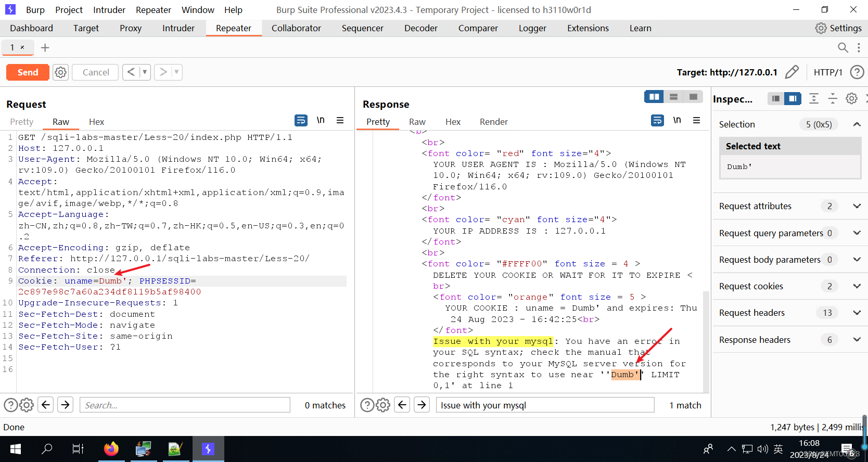Jump to previous request search match

point(46,405)
